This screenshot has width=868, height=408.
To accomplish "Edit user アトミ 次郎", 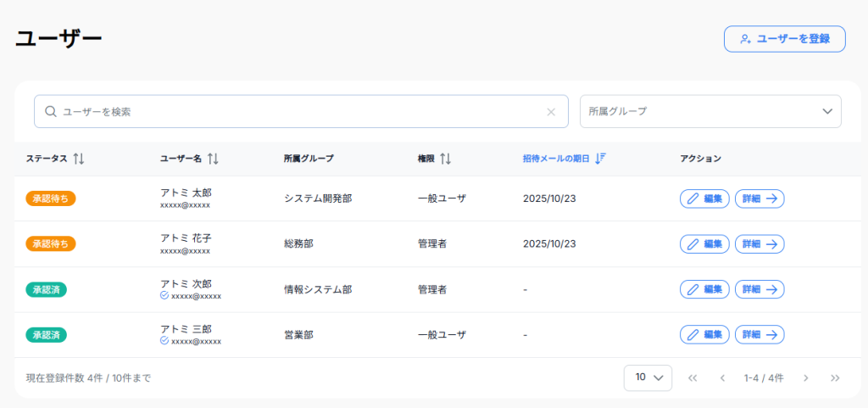I will (x=704, y=289).
